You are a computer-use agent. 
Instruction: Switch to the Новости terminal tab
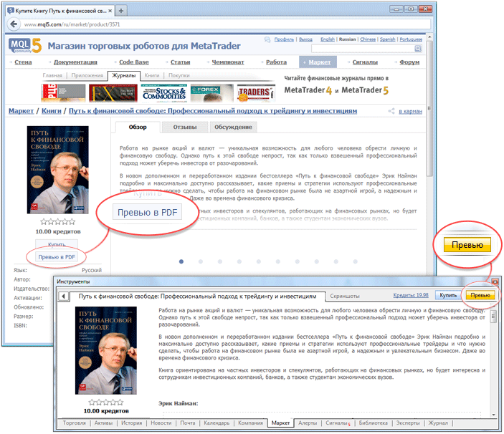click(x=161, y=423)
